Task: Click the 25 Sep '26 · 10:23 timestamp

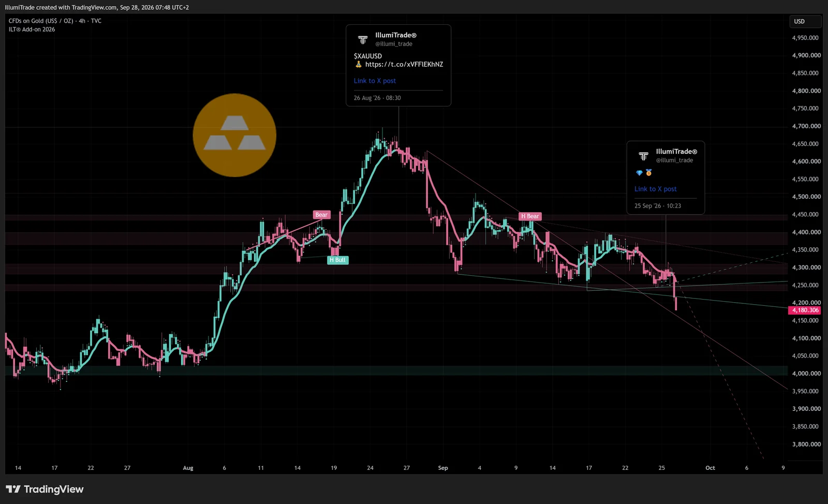Action: (658, 206)
